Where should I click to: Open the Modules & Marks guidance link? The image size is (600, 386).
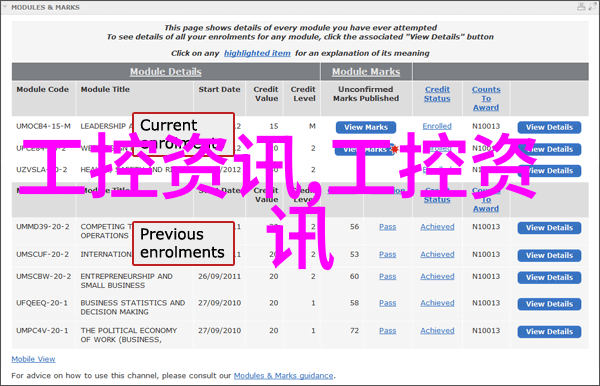tap(284, 376)
